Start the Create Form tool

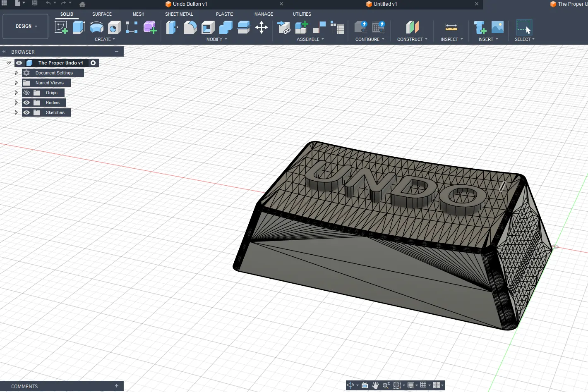point(150,27)
